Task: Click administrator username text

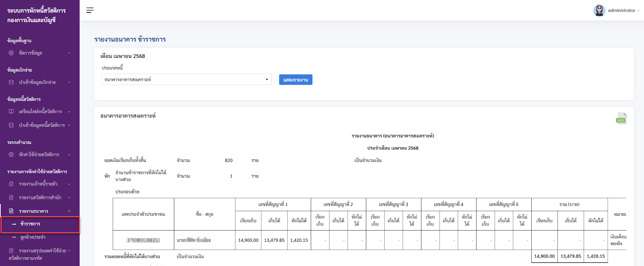Action: (x=621, y=10)
